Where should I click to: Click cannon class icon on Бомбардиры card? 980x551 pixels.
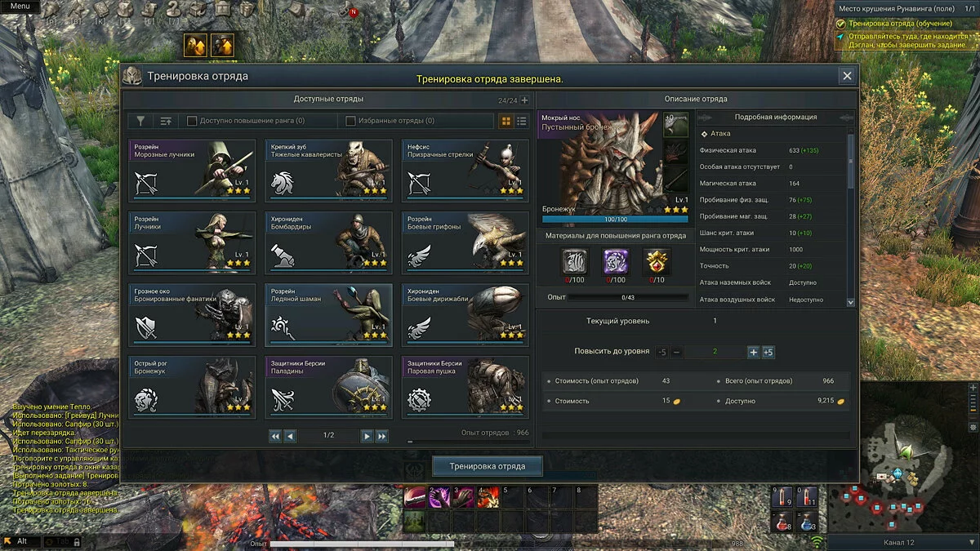(283, 256)
